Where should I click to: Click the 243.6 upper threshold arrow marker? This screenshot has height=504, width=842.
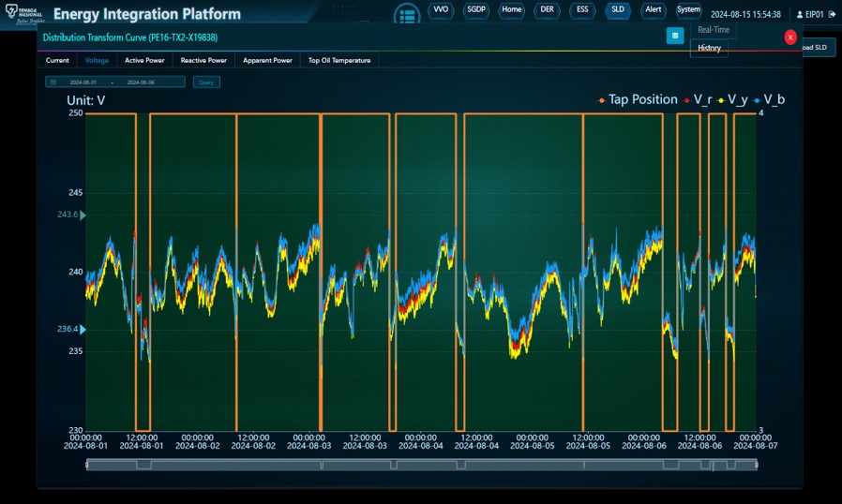pyautogui.click(x=83, y=215)
